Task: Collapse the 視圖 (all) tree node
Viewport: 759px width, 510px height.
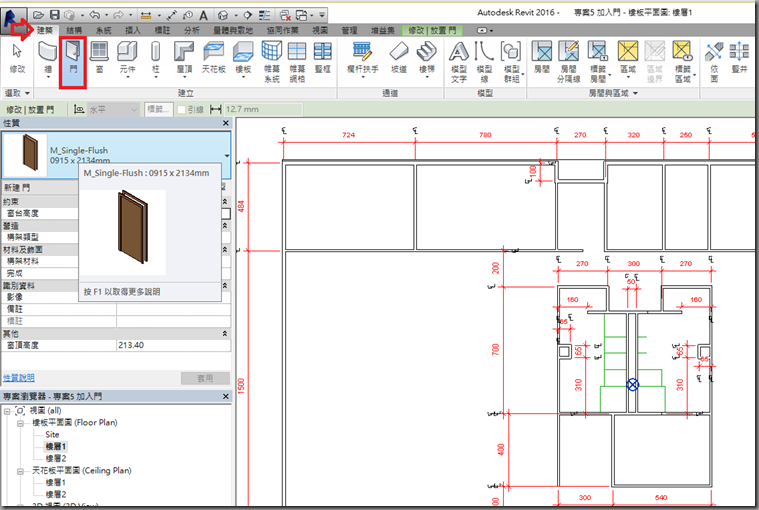Action: pyautogui.click(x=8, y=410)
